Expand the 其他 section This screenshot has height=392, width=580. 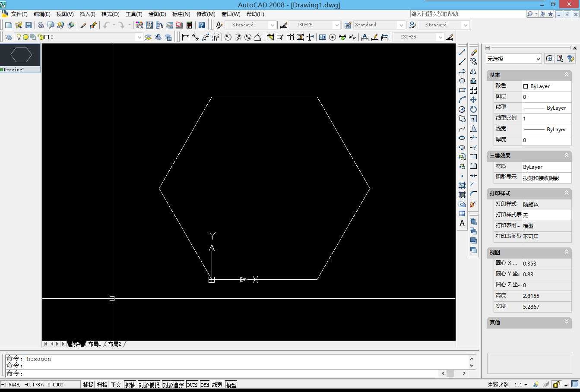pyautogui.click(x=567, y=322)
